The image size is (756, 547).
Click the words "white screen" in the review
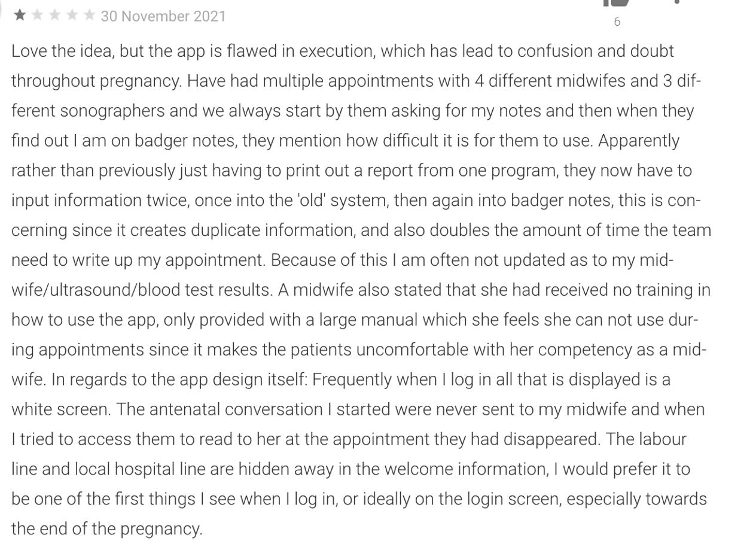pyautogui.click(x=60, y=409)
